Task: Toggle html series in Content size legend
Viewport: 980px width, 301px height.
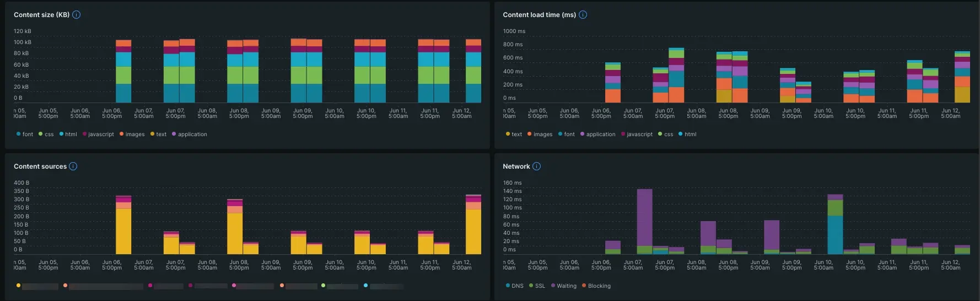Action: 68,135
